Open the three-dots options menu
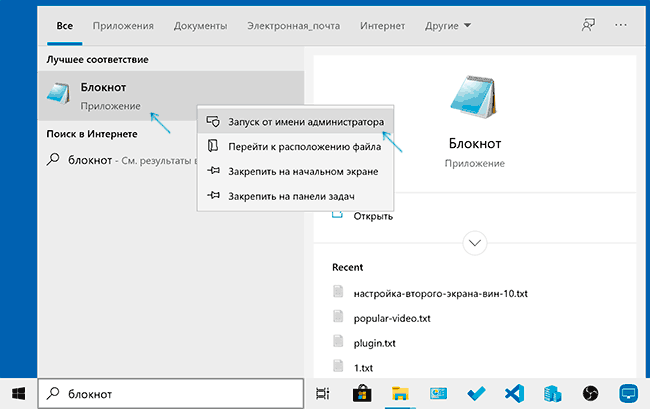650x409 pixels. [621, 25]
